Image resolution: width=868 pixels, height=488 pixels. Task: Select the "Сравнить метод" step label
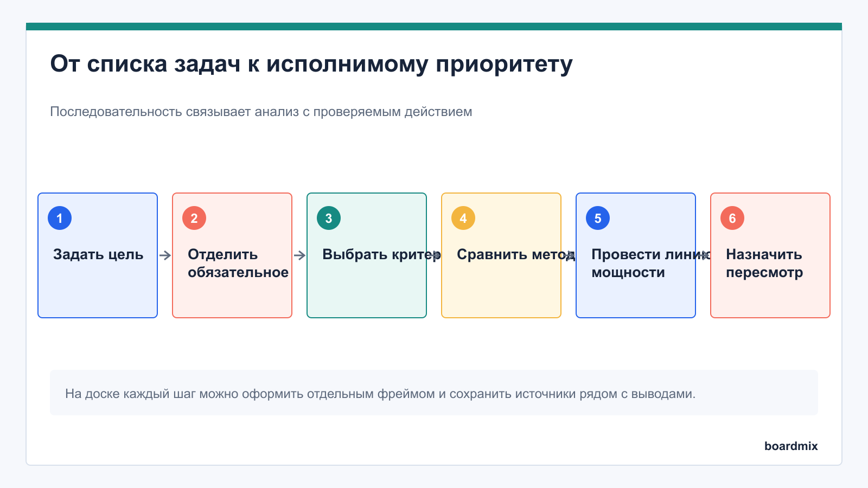(516, 254)
